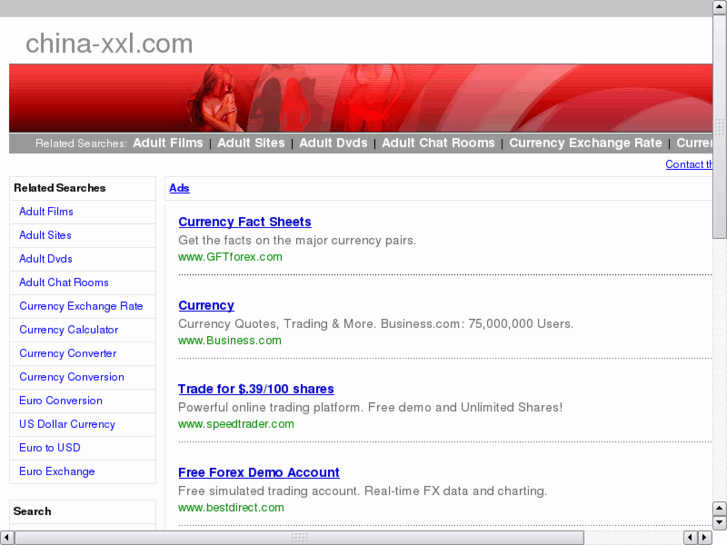
Task: Click the horizontal scrollbar thumb
Action: pos(299,537)
